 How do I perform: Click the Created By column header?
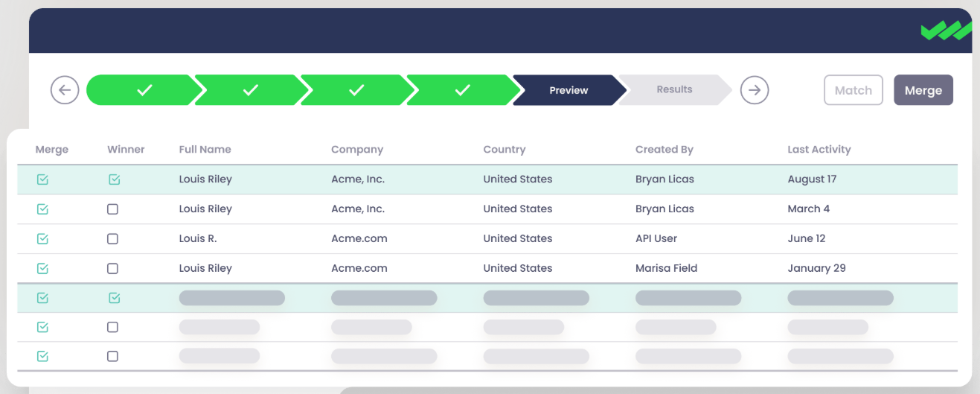click(664, 149)
